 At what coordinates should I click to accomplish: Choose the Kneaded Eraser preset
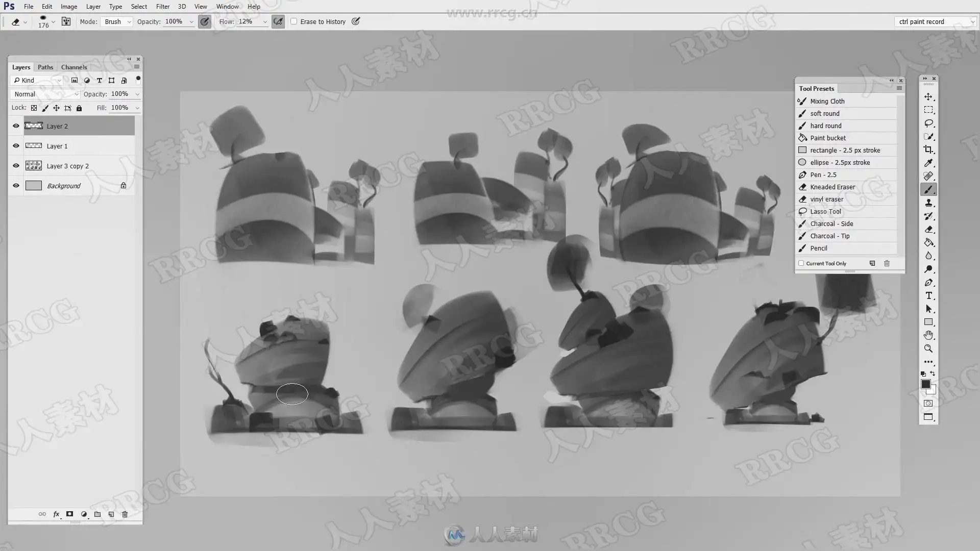(x=832, y=187)
